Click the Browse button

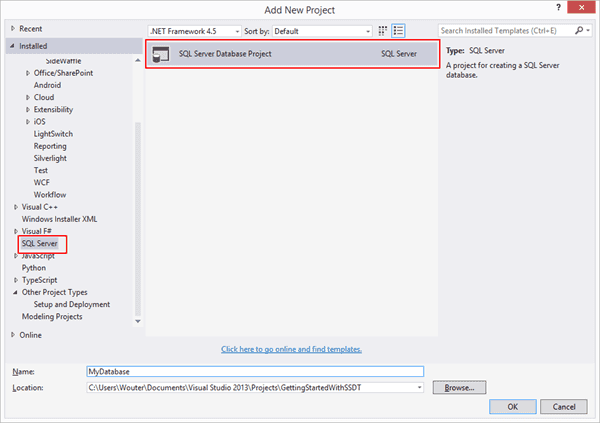tap(460, 387)
